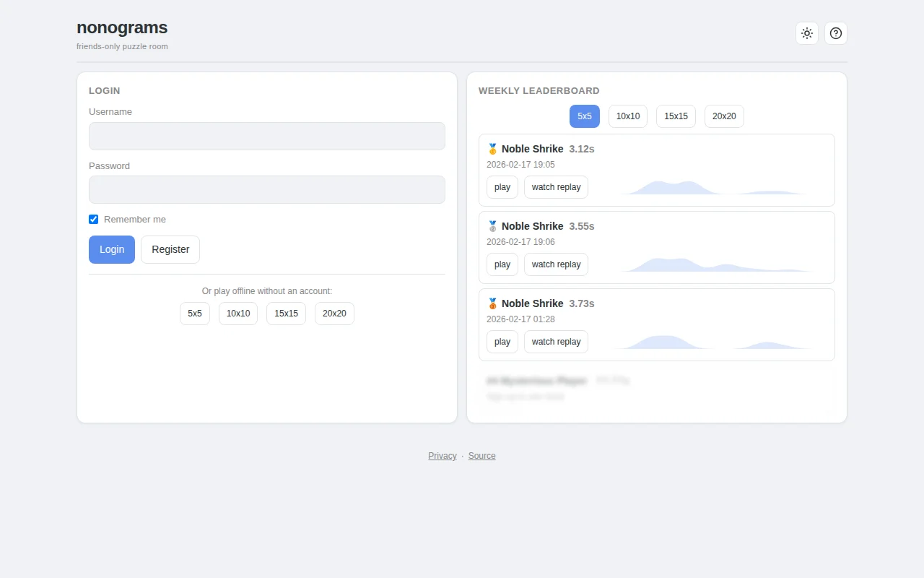Viewport: 924px width, 578px height.
Task: Click the timestamp 2026-02-17 19:05
Action: [520, 165]
